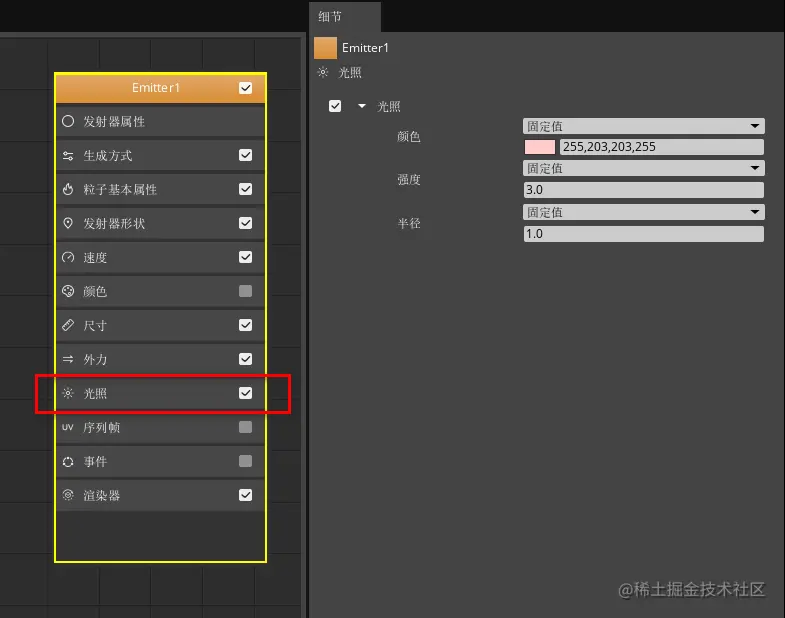Click the 粒子基本属性 flame icon
The image size is (785, 618).
tap(68, 189)
